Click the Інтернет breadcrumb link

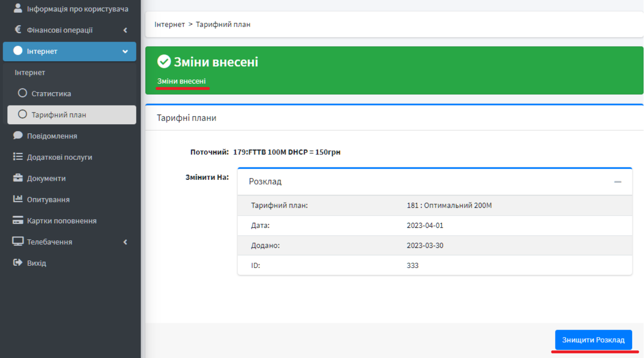point(170,24)
